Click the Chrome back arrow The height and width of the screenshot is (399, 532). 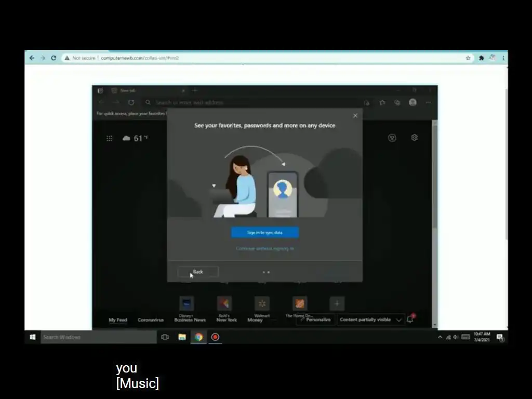click(x=32, y=58)
